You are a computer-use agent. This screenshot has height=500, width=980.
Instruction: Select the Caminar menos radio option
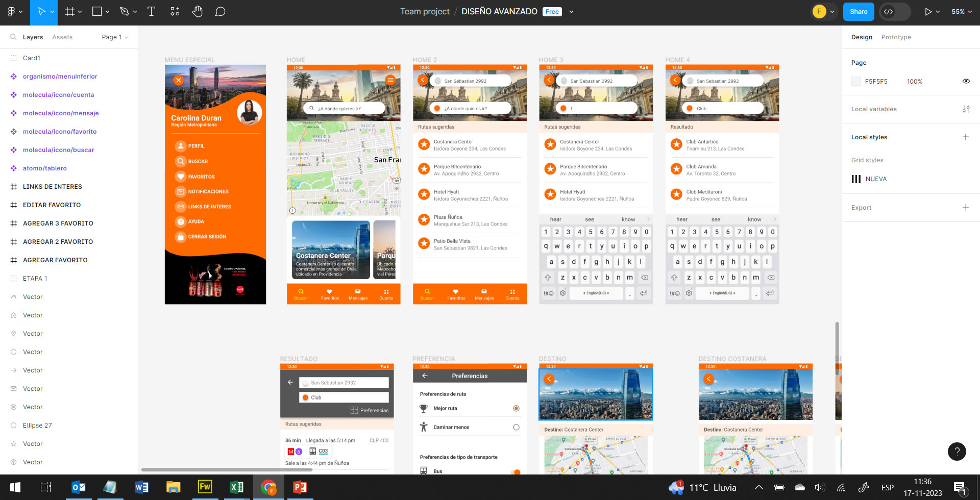pyautogui.click(x=516, y=428)
